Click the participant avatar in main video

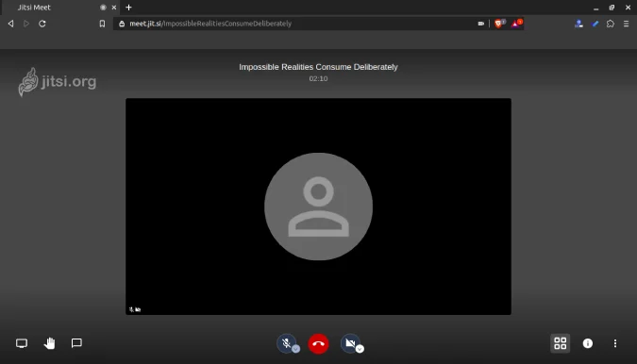(319, 207)
